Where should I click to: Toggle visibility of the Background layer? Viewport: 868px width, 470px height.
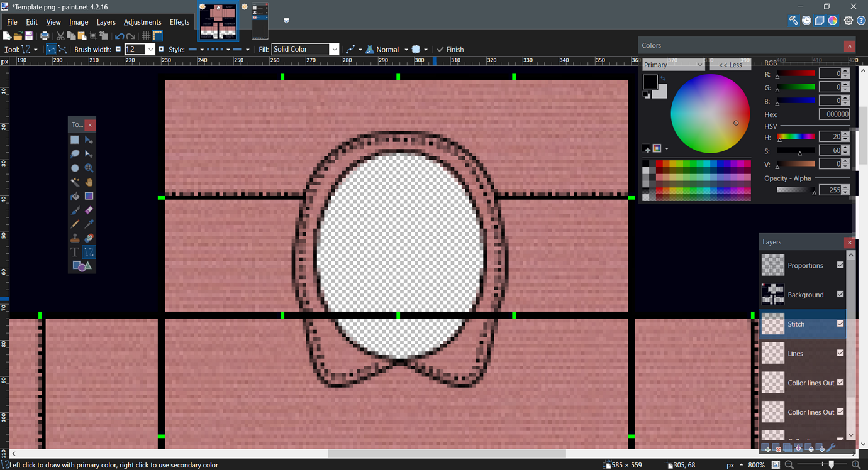pos(840,294)
